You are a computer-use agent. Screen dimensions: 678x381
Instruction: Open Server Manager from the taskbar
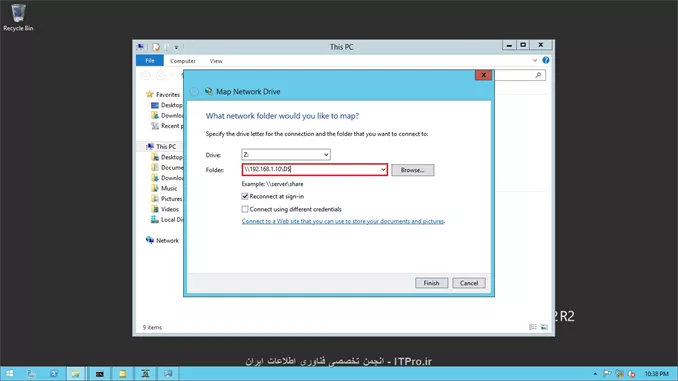click(32, 374)
